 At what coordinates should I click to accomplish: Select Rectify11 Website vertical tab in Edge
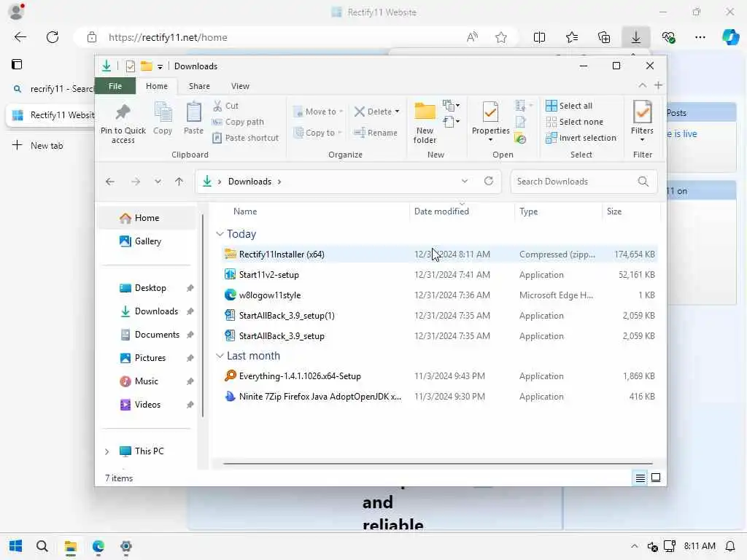tap(52, 115)
